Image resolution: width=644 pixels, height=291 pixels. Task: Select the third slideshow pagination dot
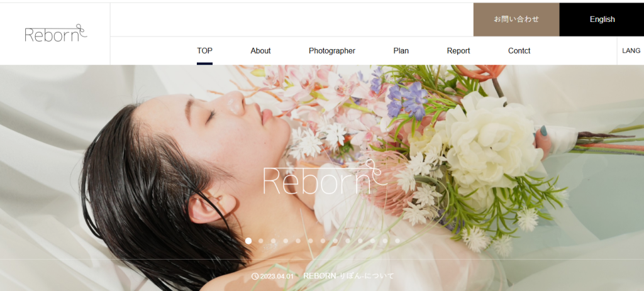click(274, 241)
